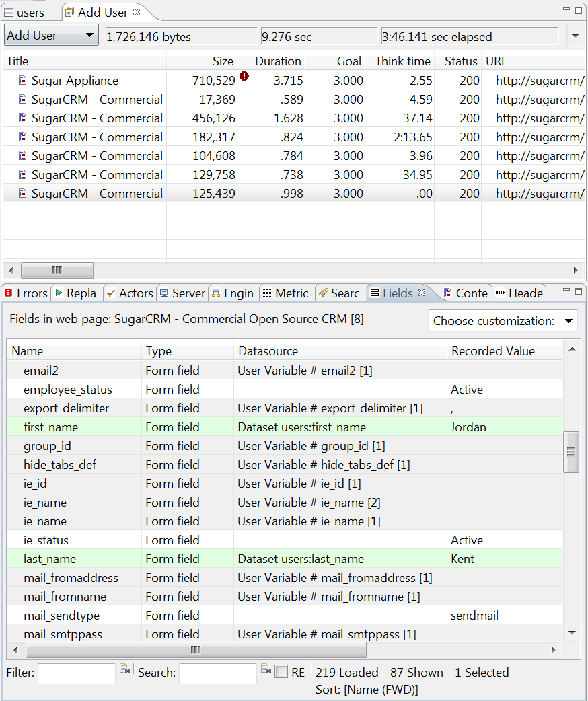Click the page icon of the 456,126 size row
Viewport: 588px width, 701px height.
(x=22, y=118)
